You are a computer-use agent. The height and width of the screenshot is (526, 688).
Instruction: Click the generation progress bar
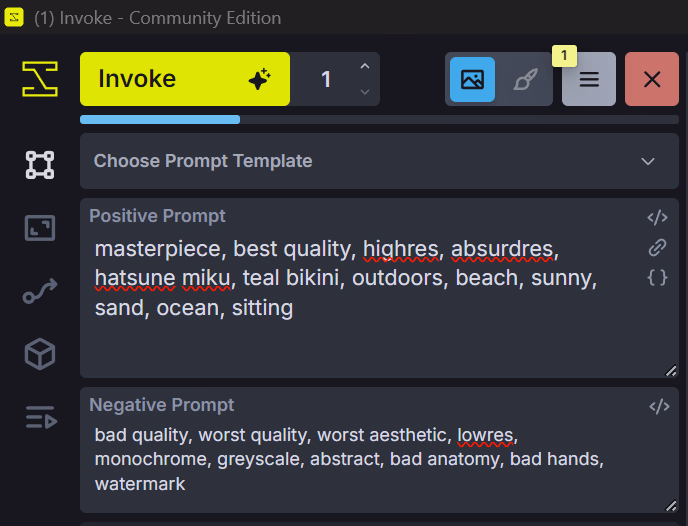[379, 119]
